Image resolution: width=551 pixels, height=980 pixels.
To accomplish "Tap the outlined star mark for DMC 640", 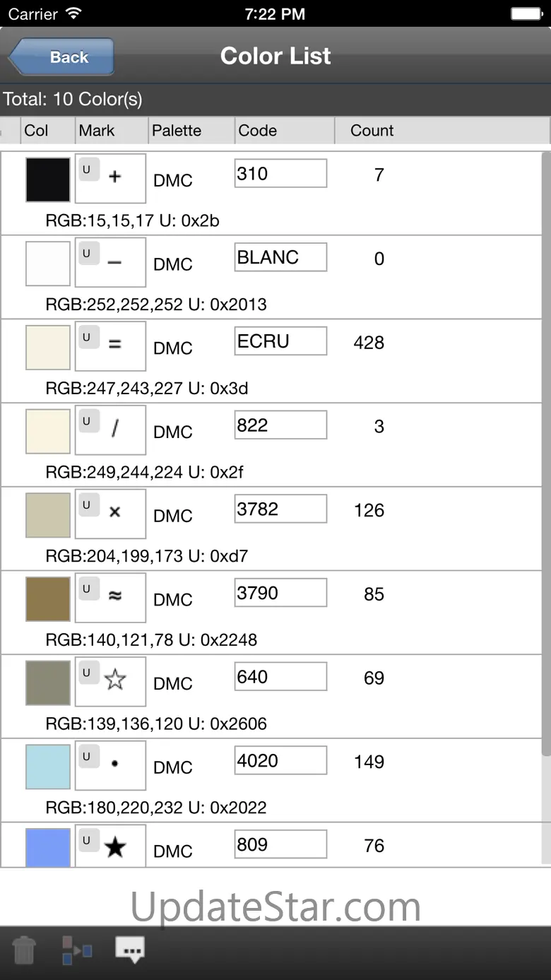I will coord(115,680).
